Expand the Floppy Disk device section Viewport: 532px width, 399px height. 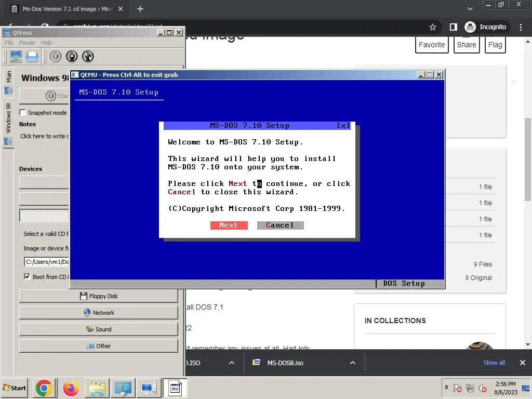click(98, 296)
